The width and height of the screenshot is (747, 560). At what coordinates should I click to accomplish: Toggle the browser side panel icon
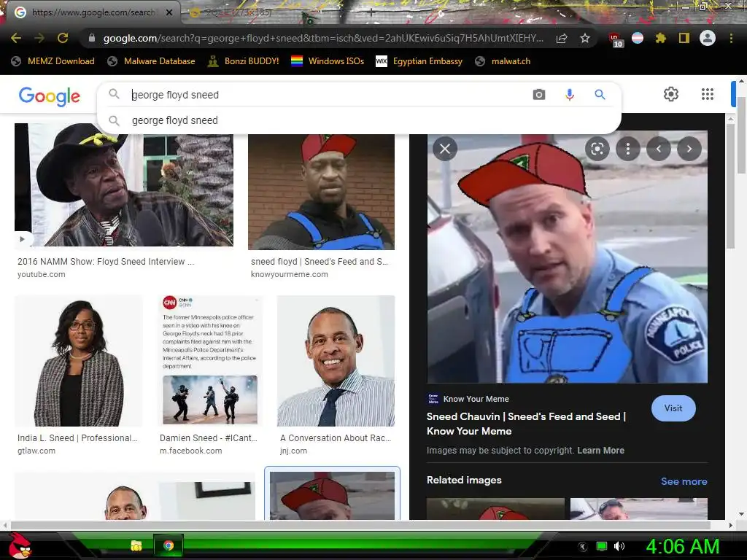[684, 38]
